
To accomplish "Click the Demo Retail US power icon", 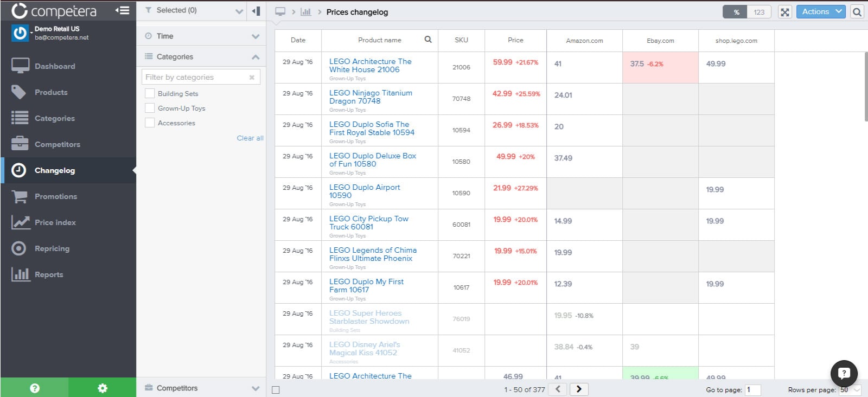I will [20, 33].
